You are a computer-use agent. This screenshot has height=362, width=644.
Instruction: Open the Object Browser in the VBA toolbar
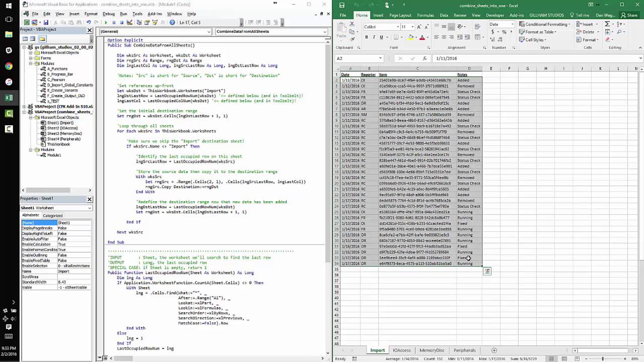[155, 23]
